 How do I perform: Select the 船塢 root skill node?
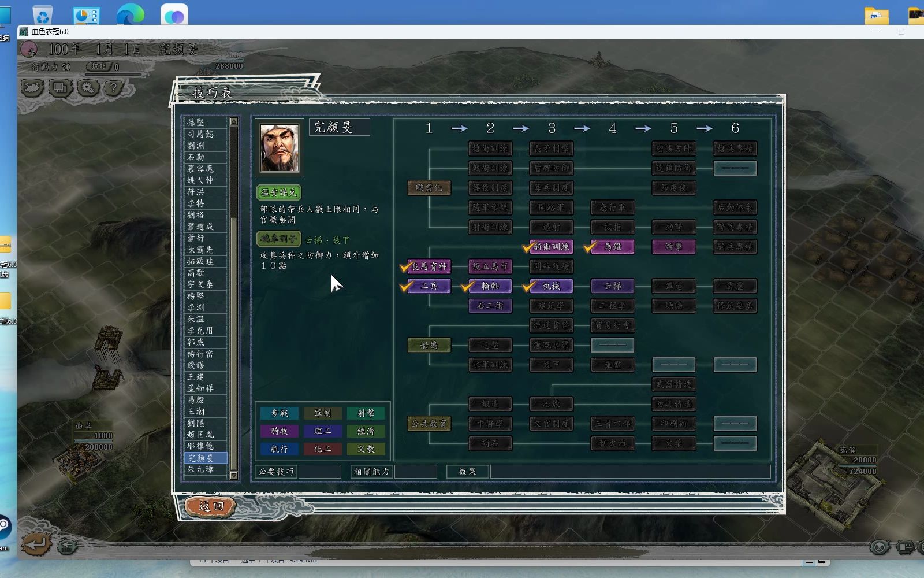pos(429,345)
